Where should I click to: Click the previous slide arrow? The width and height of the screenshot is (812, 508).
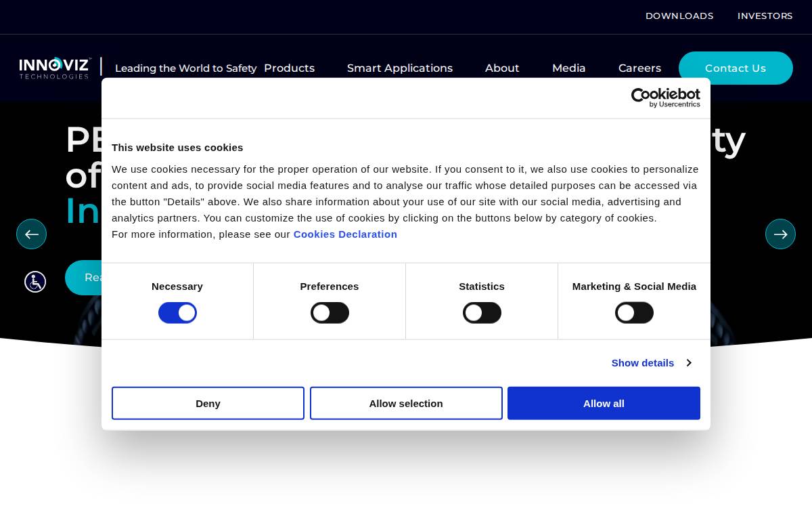pyautogui.click(x=31, y=234)
